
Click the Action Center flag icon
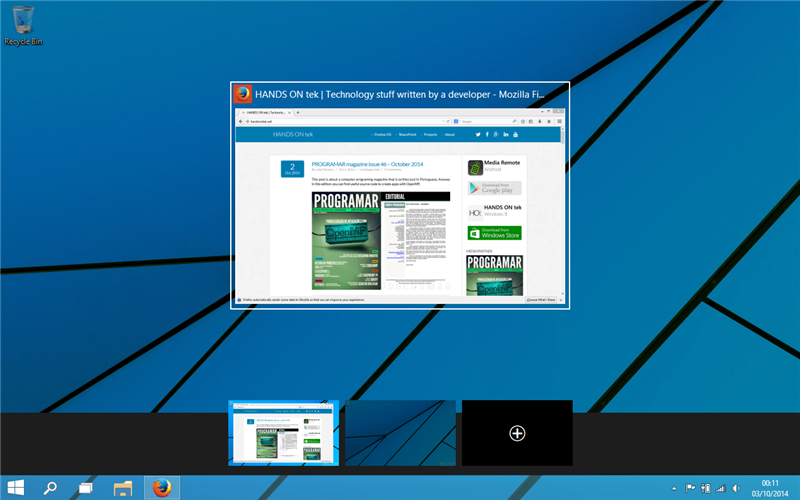coord(690,488)
